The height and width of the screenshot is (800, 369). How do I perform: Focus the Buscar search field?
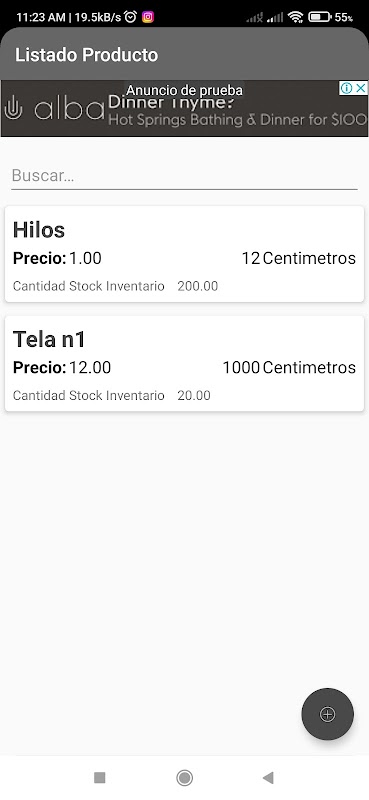(x=184, y=176)
